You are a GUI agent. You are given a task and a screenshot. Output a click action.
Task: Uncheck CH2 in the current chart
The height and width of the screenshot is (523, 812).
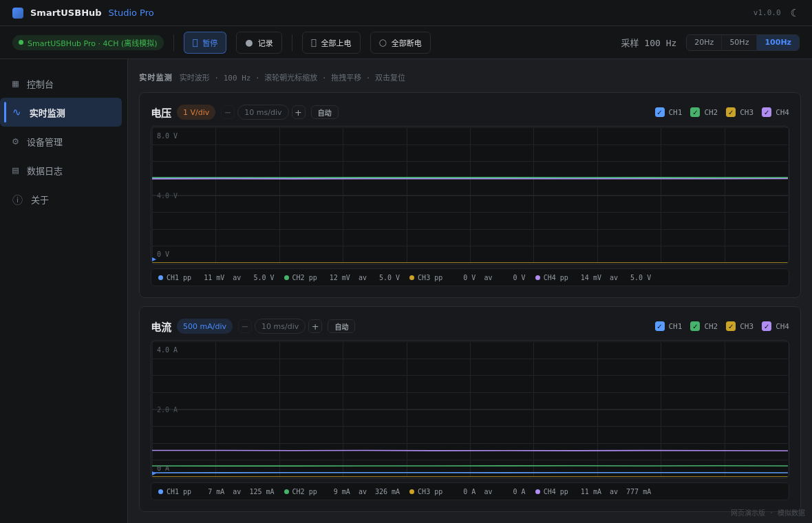click(x=695, y=326)
